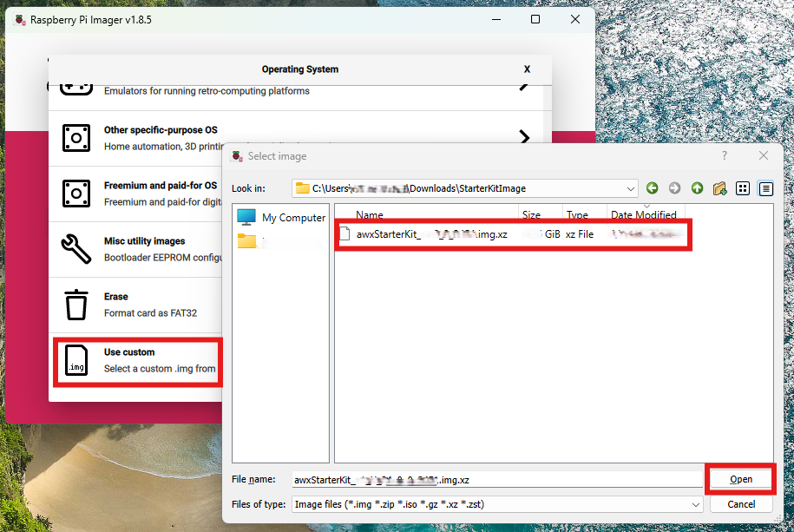
Task: Click the Freemium and paid-for OS icon
Action: (76, 194)
